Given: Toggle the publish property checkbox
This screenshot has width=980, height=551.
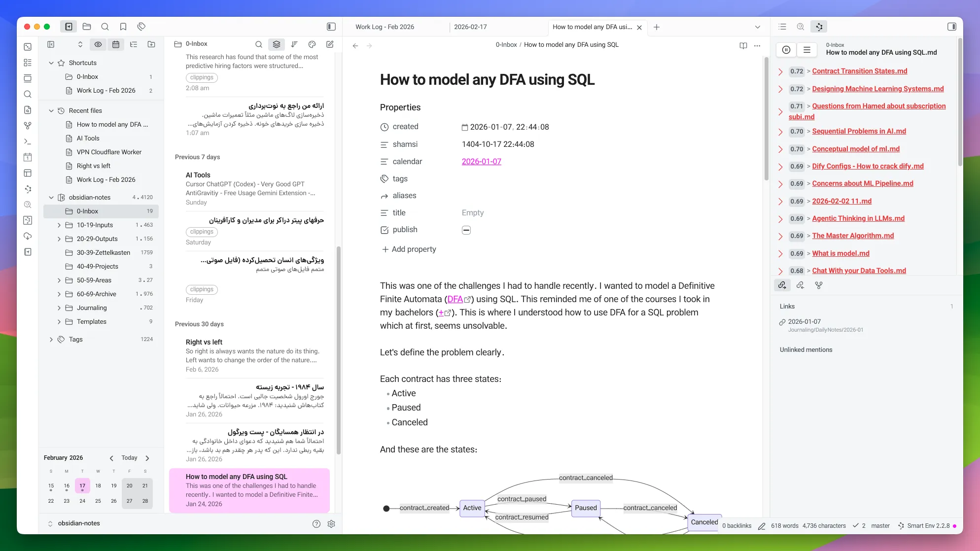Looking at the screenshot, I should pos(466,230).
